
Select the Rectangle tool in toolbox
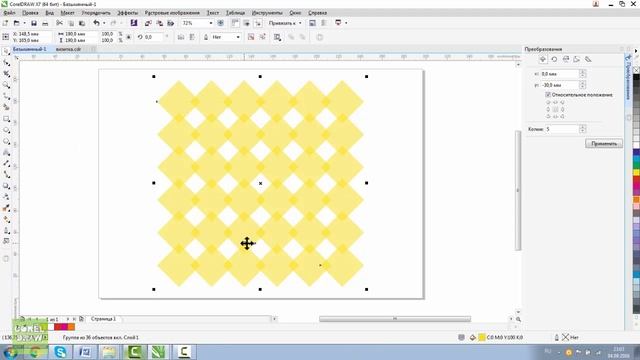click(x=6, y=119)
